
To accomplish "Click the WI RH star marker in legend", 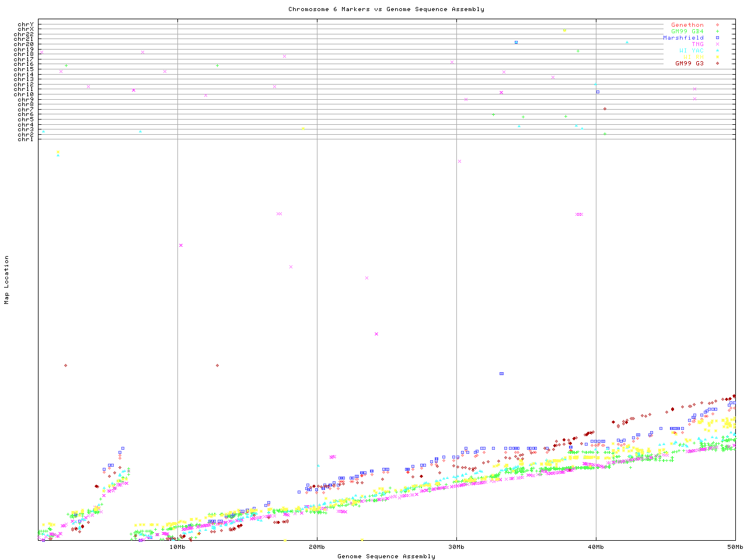I will tap(717, 57).
